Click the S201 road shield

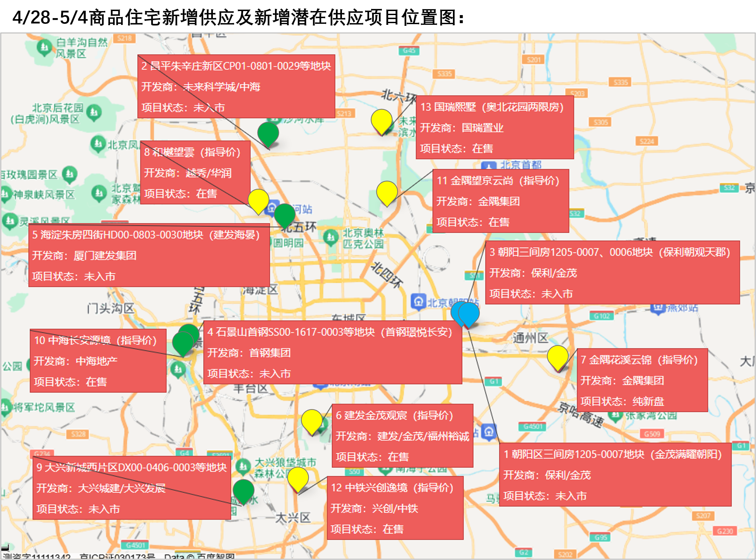tap(533, 60)
